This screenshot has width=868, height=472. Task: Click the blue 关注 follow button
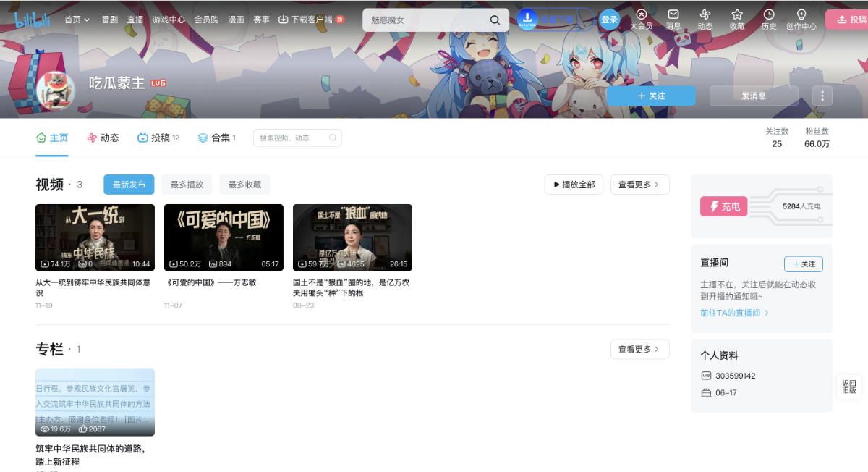click(651, 96)
